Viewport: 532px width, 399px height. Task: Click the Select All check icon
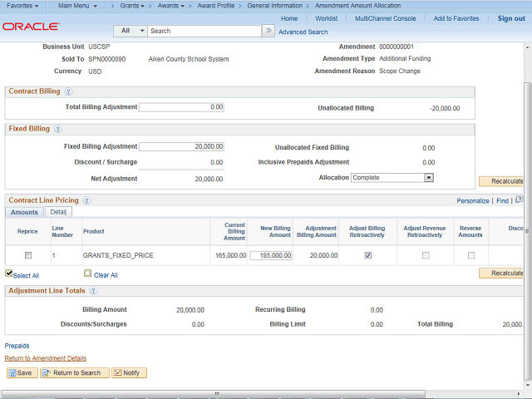(x=9, y=273)
